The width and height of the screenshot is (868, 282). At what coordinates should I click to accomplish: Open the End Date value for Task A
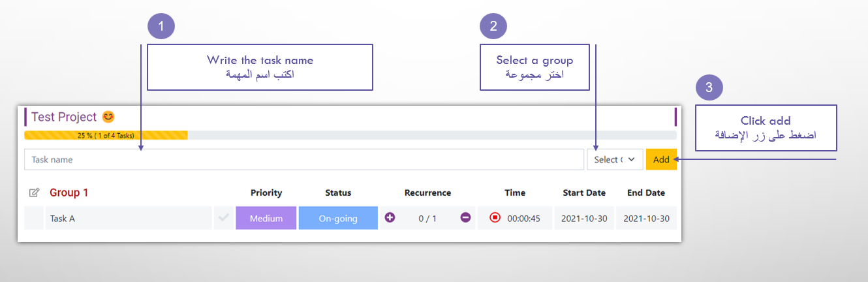click(x=646, y=218)
